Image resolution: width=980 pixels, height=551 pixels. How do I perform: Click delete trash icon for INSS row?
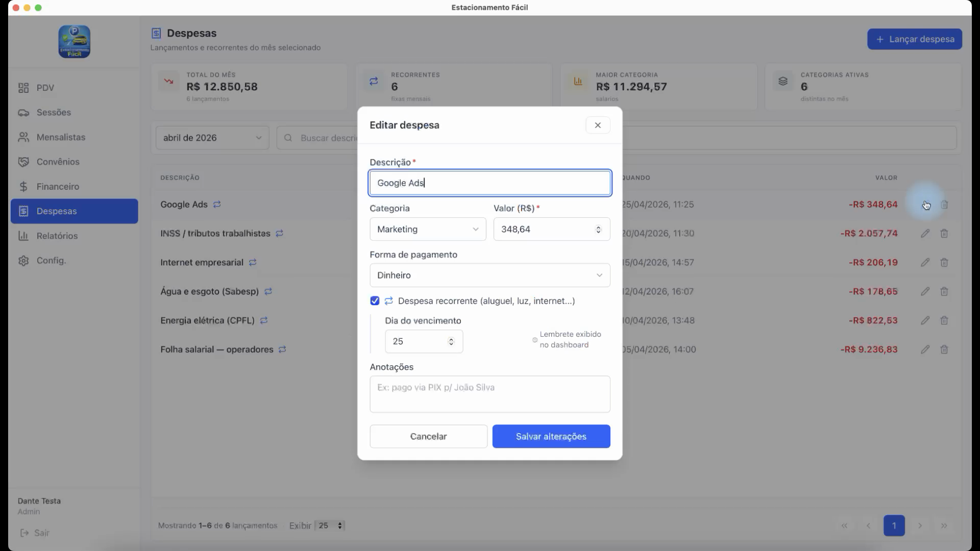(944, 233)
